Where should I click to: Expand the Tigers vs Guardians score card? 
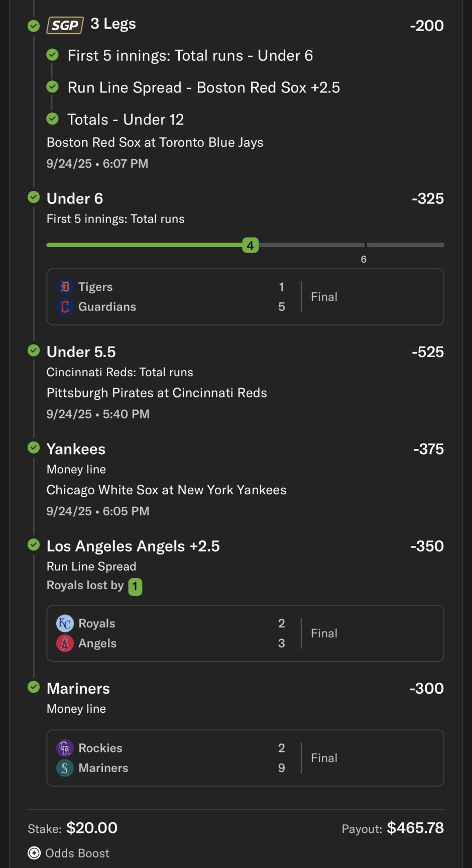245,297
